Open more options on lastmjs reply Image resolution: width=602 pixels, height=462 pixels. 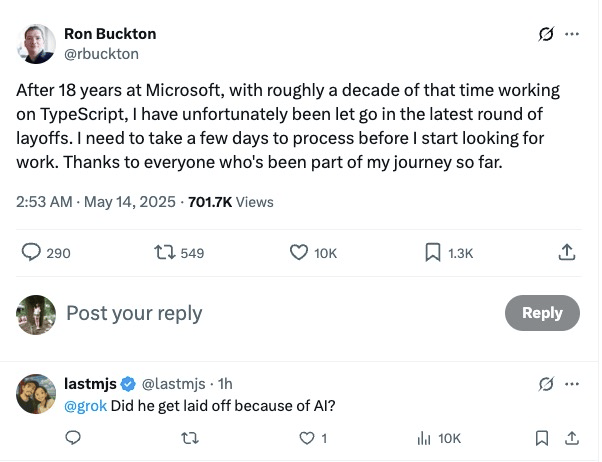click(572, 384)
